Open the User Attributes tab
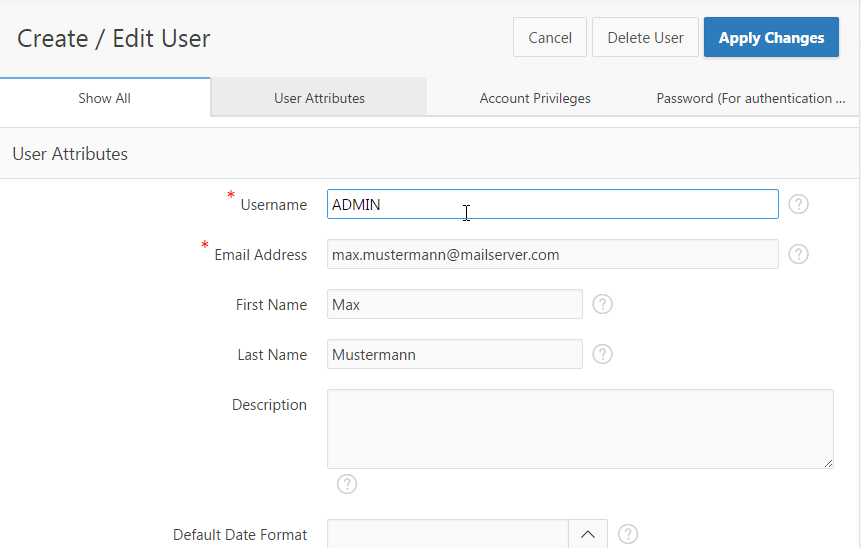Viewport: 861px width, 548px height. 319,98
